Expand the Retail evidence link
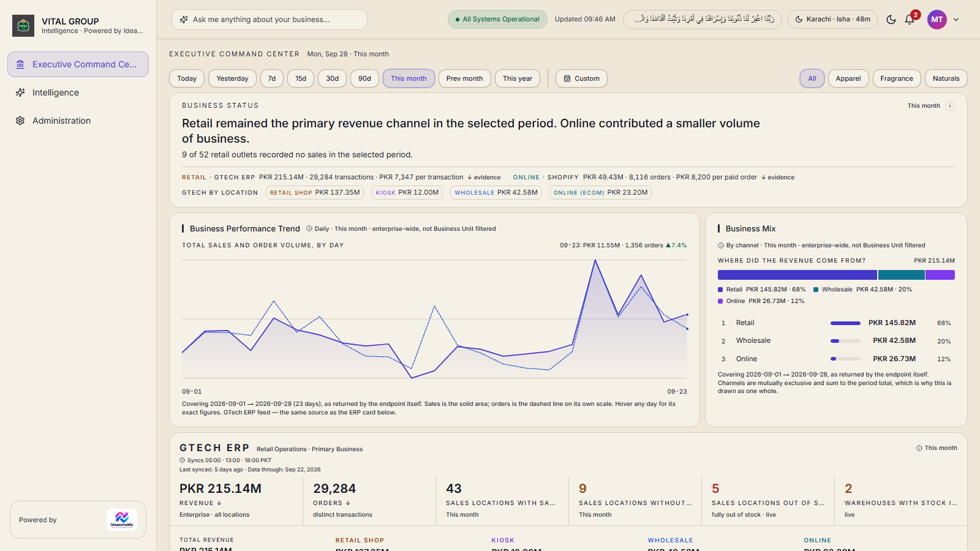 click(484, 178)
